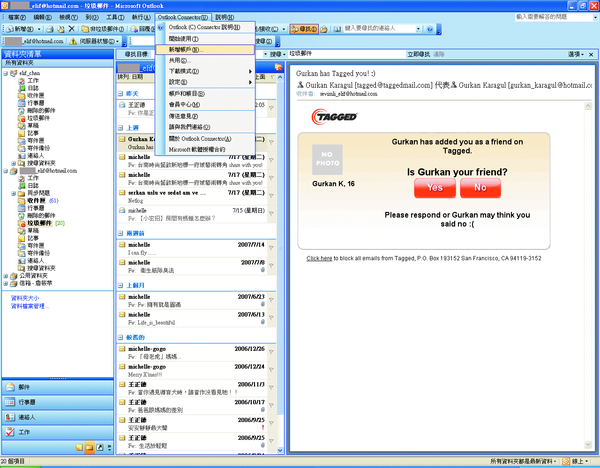Select 會員中心 menu entry
600x468 pixels.
click(x=205, y=104)
